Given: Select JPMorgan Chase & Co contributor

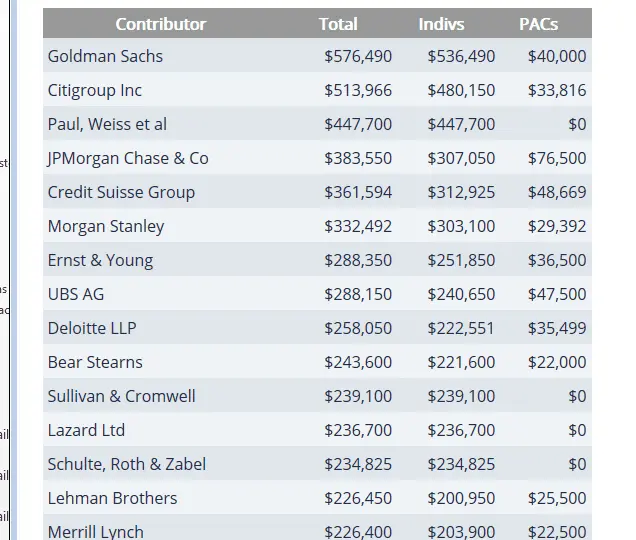Looking at the screenshot, I should [128, 158].
